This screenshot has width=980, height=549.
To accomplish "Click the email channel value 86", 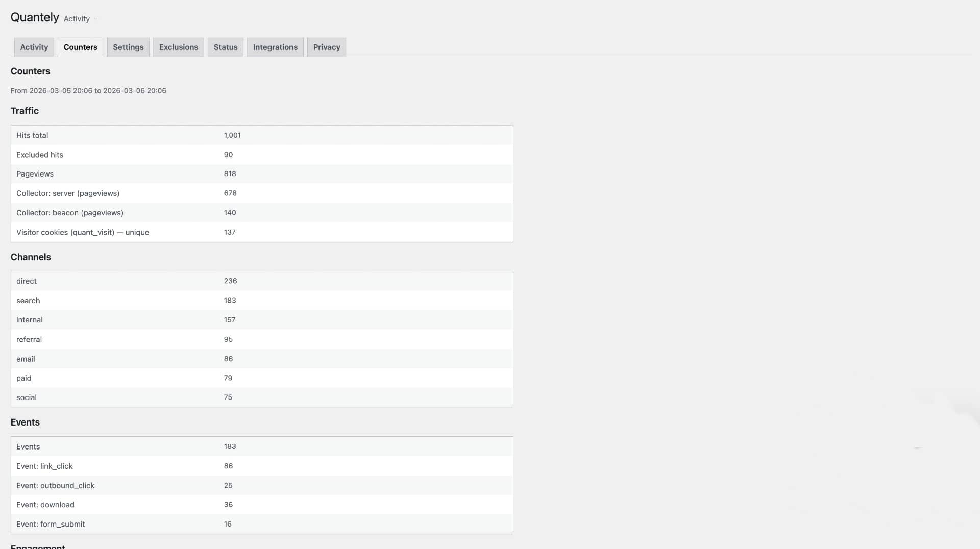I will tap(228, 359).
